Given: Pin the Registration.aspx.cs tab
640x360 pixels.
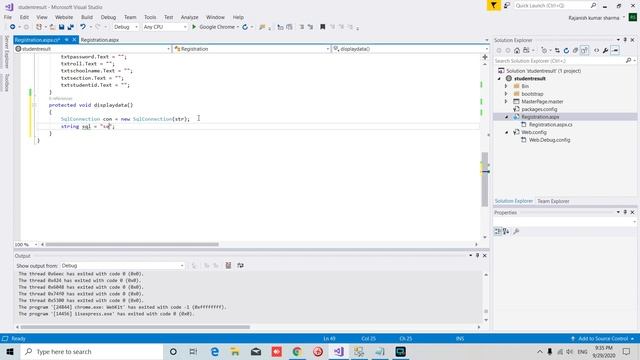Looking at the screenshot, I should [x=67, y=40].
